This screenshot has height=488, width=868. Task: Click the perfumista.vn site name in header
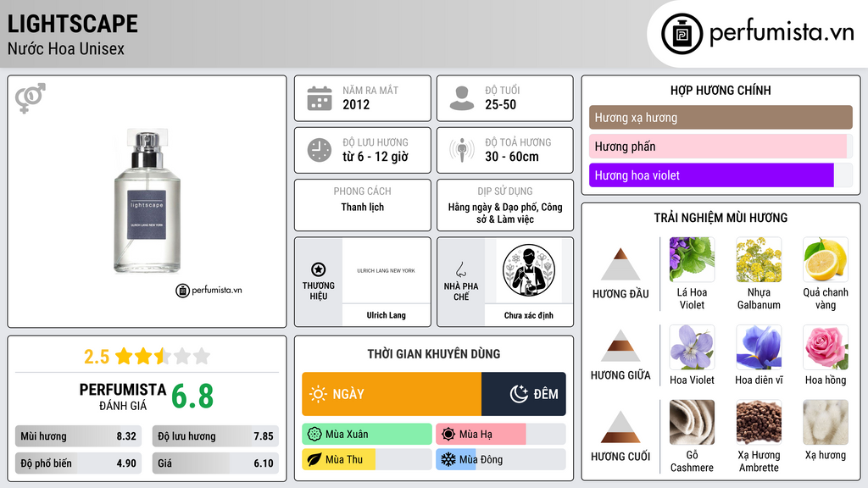(x=781, y=32)
